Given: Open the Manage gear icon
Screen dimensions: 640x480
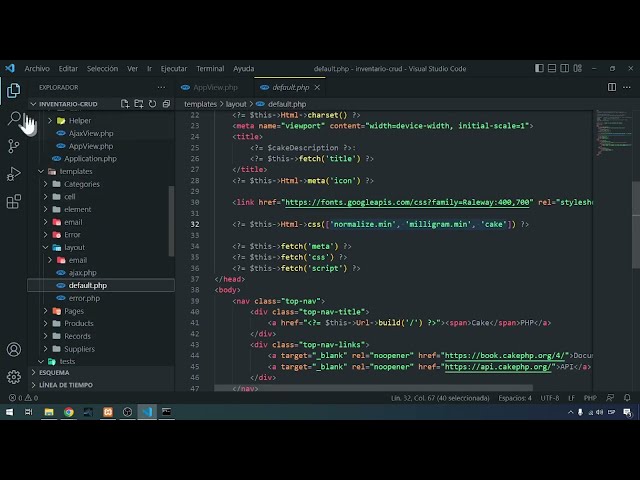Looking at the screenshot, I should tap(13, 377).
